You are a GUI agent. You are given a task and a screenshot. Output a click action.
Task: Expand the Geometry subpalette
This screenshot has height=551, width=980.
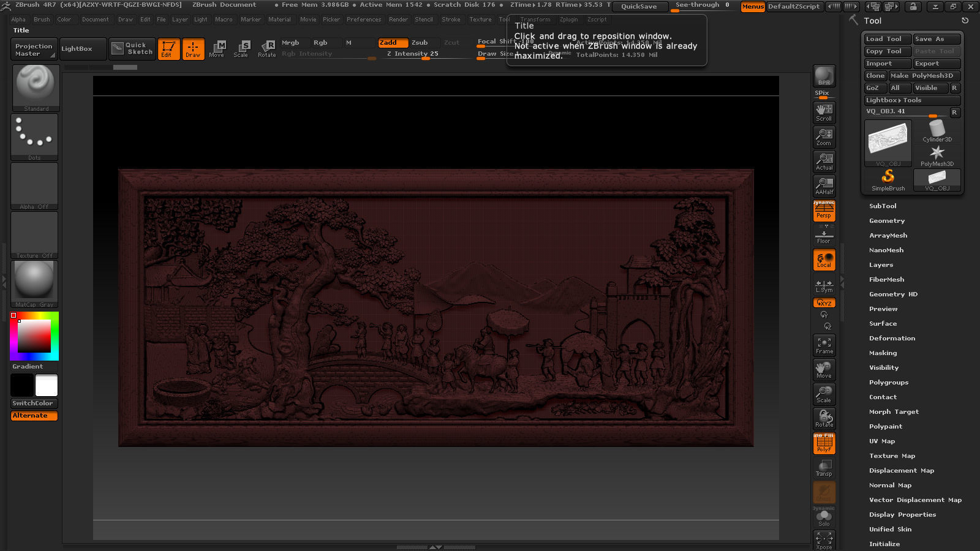[886, 221]
